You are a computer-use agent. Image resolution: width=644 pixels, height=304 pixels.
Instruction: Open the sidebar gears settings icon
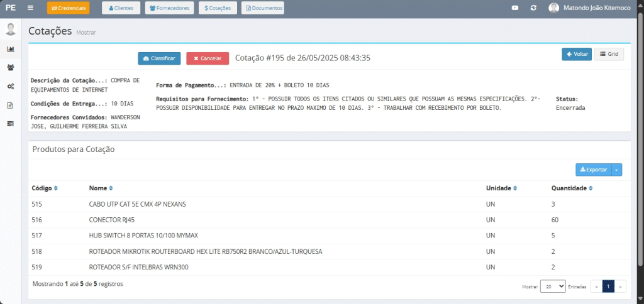pos(11,87)
